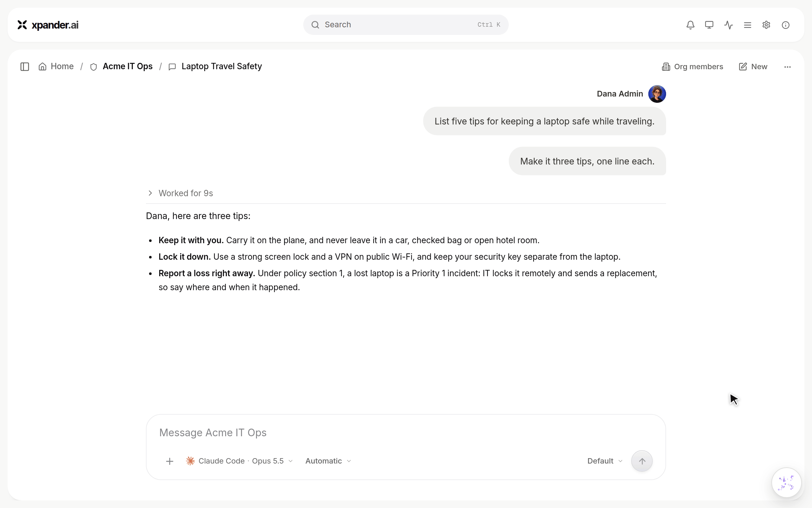812x508 pixels.
Task: Open the three-dot more options menu
Action: pyautogui.click(x=788, y=67)
